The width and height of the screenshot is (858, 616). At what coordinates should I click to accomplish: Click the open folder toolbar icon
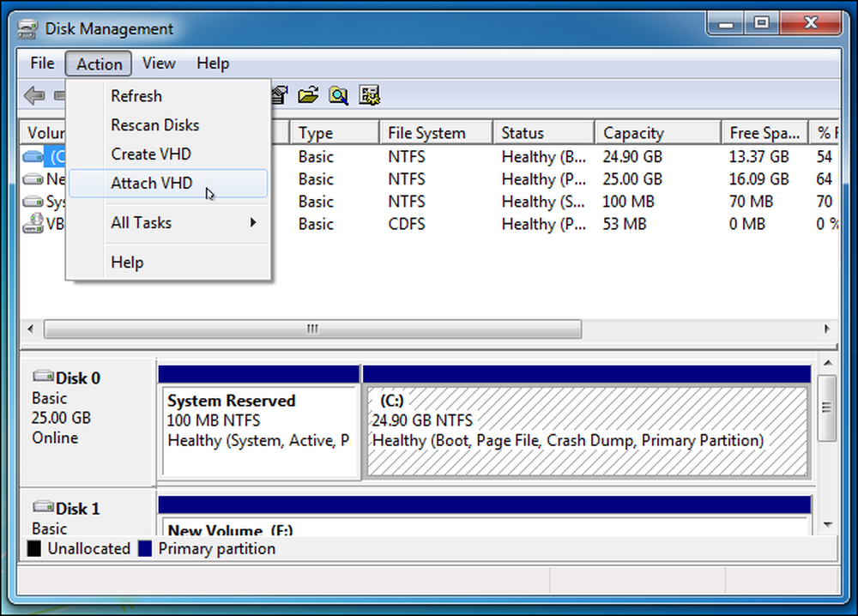point(308,95)
